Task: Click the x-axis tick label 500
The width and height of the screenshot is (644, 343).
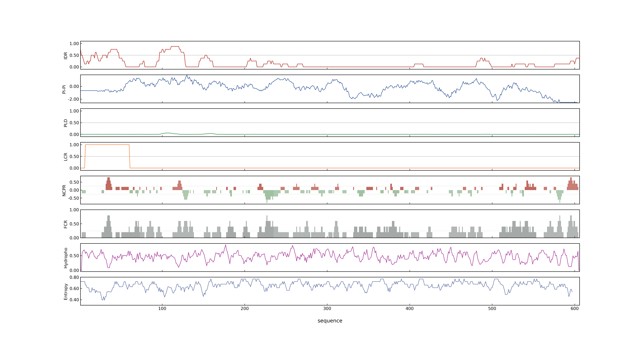Action: (x=492, y=308)
